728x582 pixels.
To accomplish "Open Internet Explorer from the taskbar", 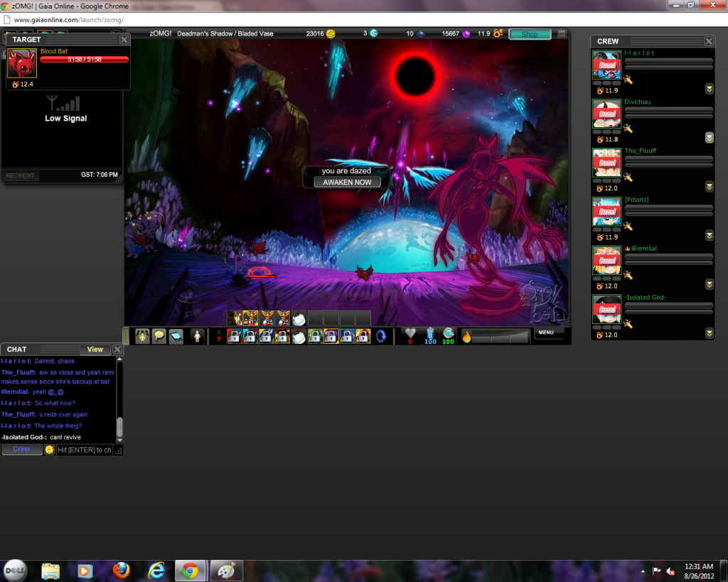I will click(156, 571).
